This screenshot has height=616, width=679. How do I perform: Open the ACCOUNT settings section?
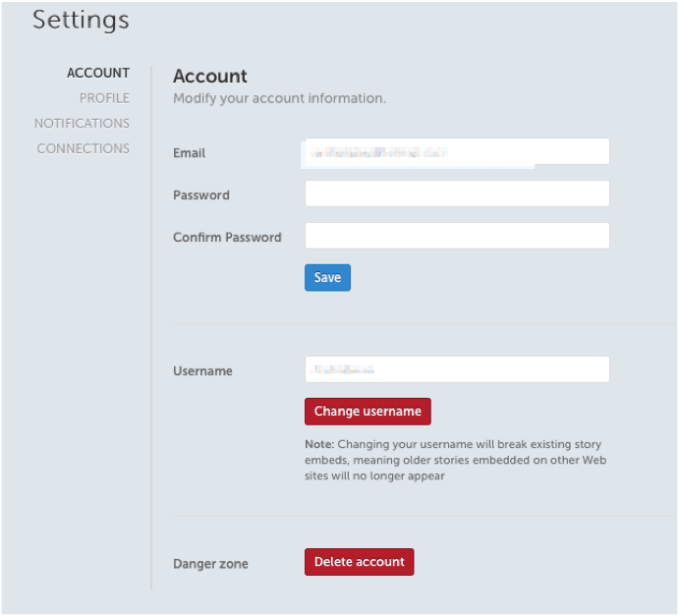tap(97, 73)
